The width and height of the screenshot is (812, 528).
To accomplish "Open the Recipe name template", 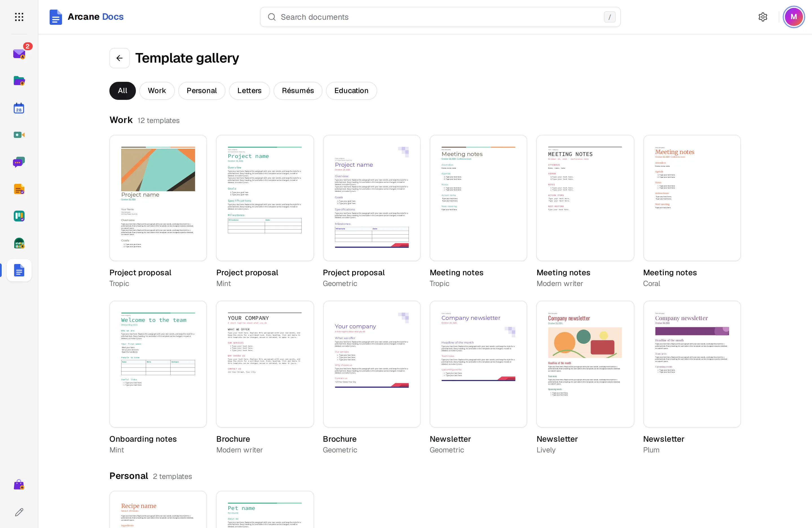I will coord(158,510).
